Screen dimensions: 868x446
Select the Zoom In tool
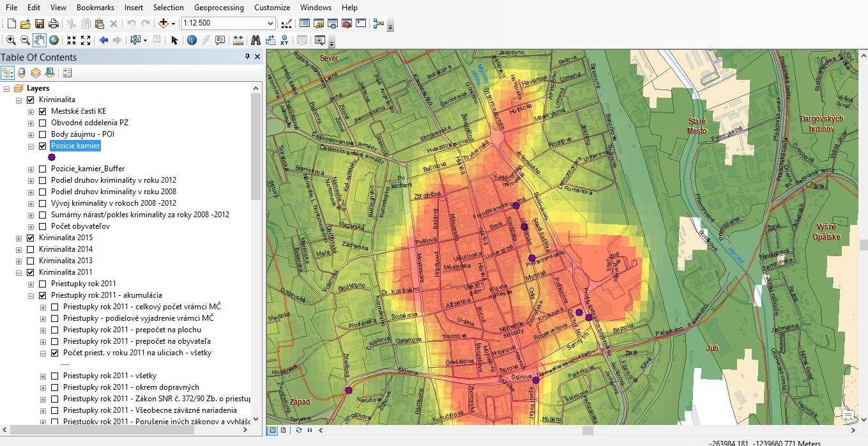point(11,40)
